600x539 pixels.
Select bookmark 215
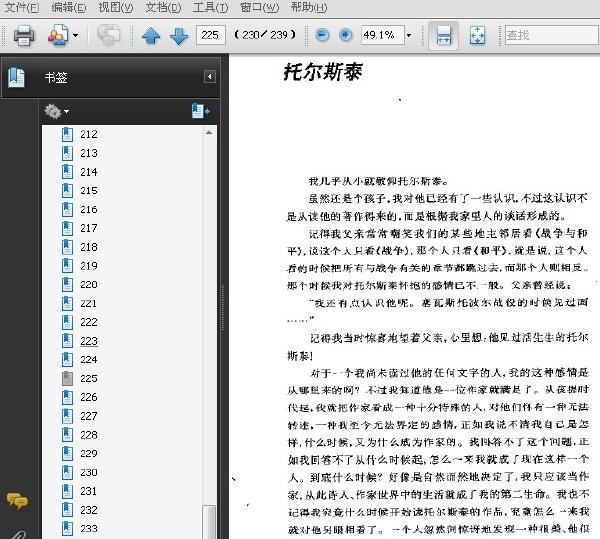click(x=89, y=191)
